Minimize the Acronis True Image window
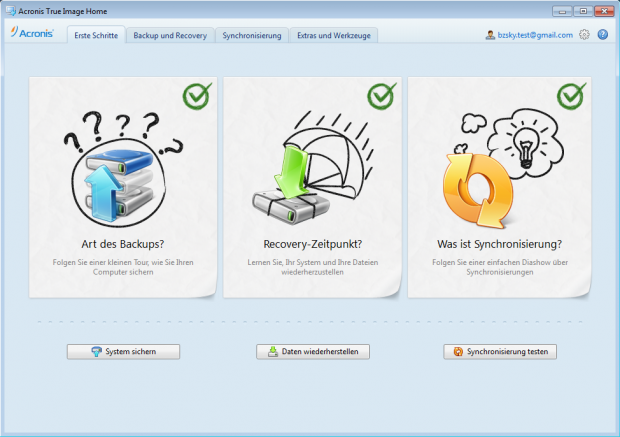The width and height of the screenshot is (620, 437). click(x=562, y=11)
